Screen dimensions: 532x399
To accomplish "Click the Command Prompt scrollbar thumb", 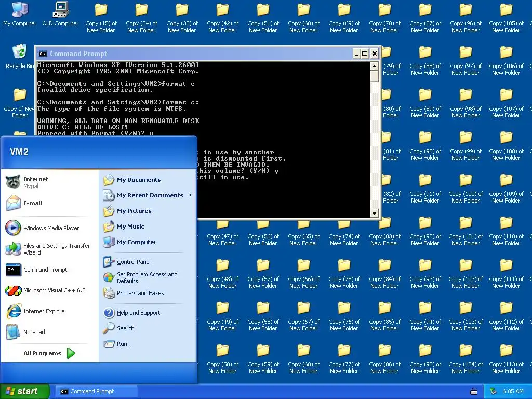I will point(374,76).
